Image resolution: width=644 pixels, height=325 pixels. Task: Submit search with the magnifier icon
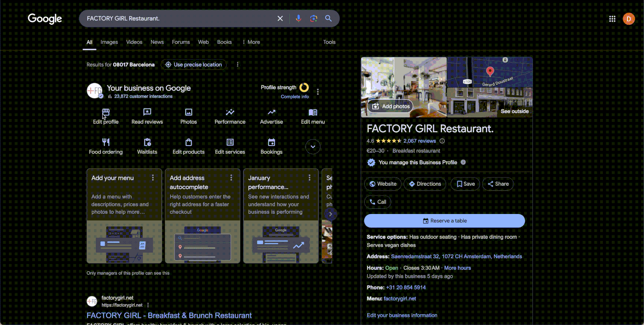(328, 19)
